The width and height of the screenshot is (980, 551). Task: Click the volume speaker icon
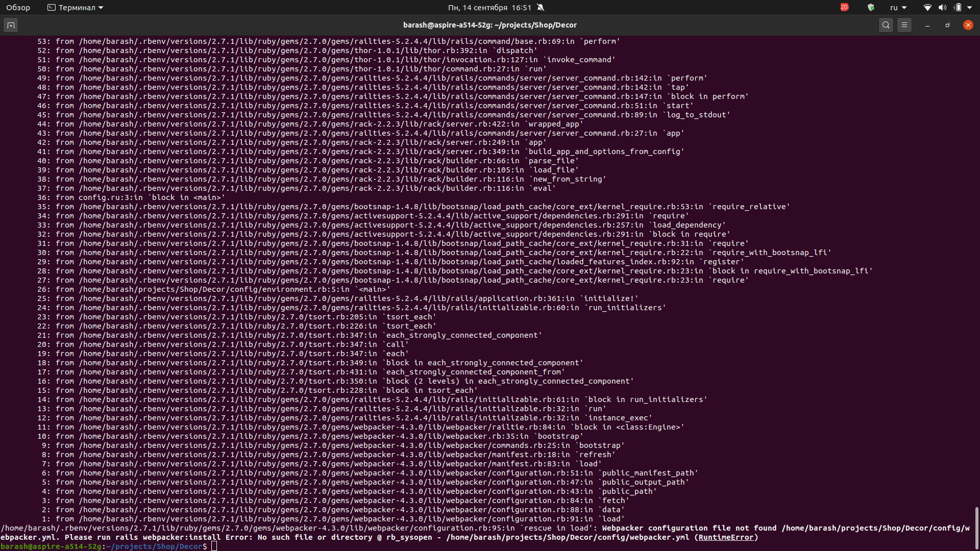(x=943, y=8)
